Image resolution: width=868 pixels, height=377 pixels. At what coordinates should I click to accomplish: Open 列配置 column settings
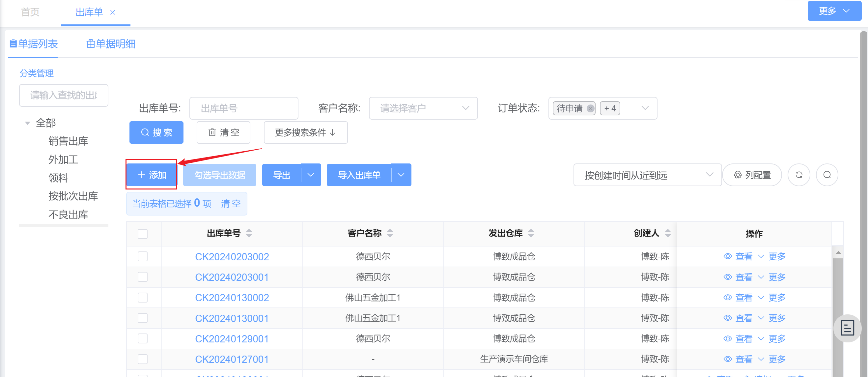coord(752,175)
